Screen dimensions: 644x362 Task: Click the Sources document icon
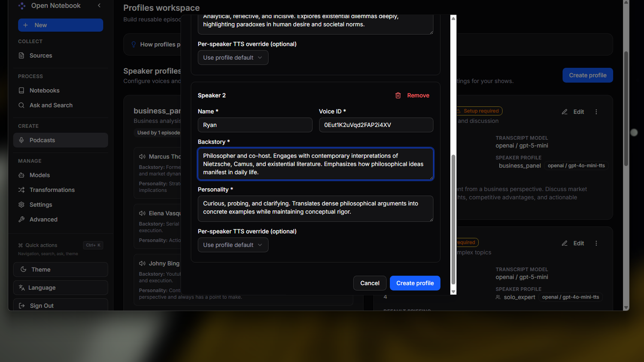21,55
